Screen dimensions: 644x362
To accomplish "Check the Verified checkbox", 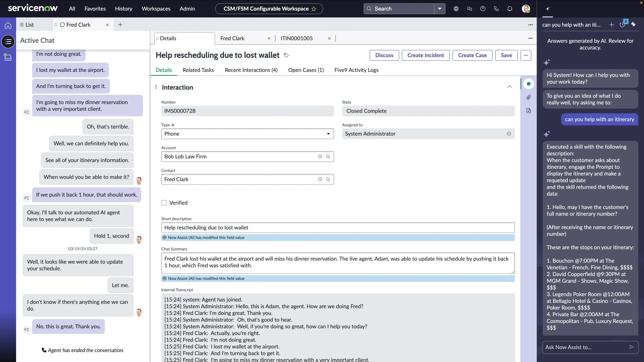I will (x=164, y=203).
